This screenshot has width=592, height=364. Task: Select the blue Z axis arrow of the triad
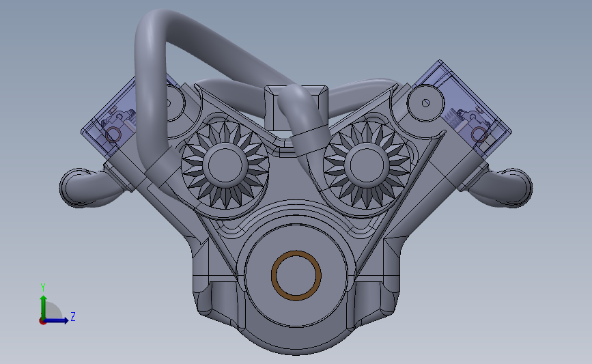56,320
